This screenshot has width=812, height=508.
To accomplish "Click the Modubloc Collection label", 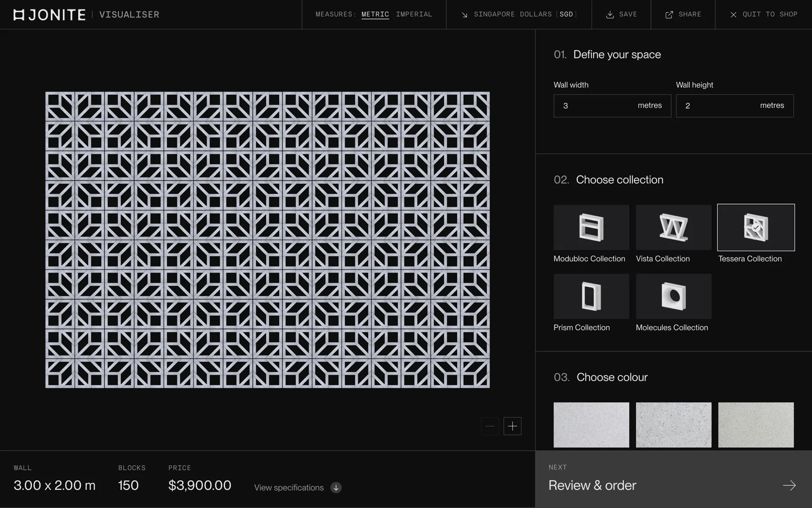I will pyautogui.click(x=589, y=259).
